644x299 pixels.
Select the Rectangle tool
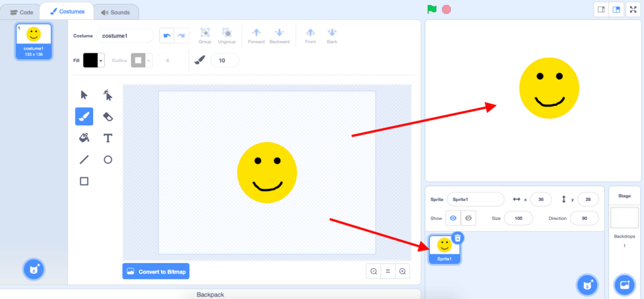[84, 181]
